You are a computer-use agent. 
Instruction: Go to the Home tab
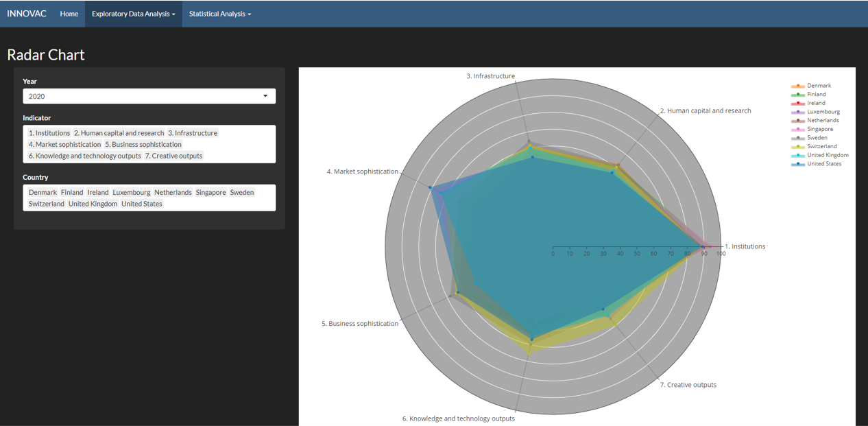click(x=69, y=14)
